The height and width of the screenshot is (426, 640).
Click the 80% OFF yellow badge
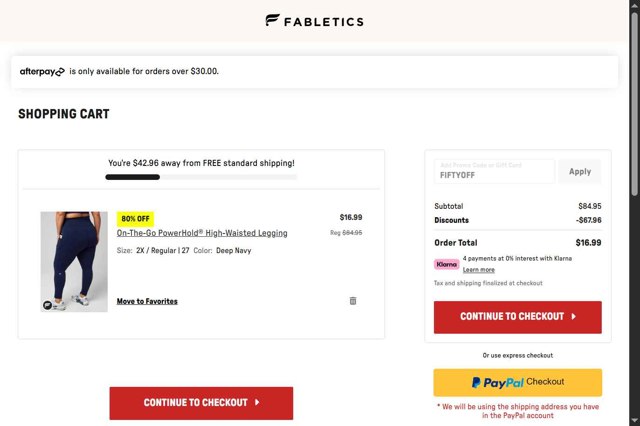[135, 218]
